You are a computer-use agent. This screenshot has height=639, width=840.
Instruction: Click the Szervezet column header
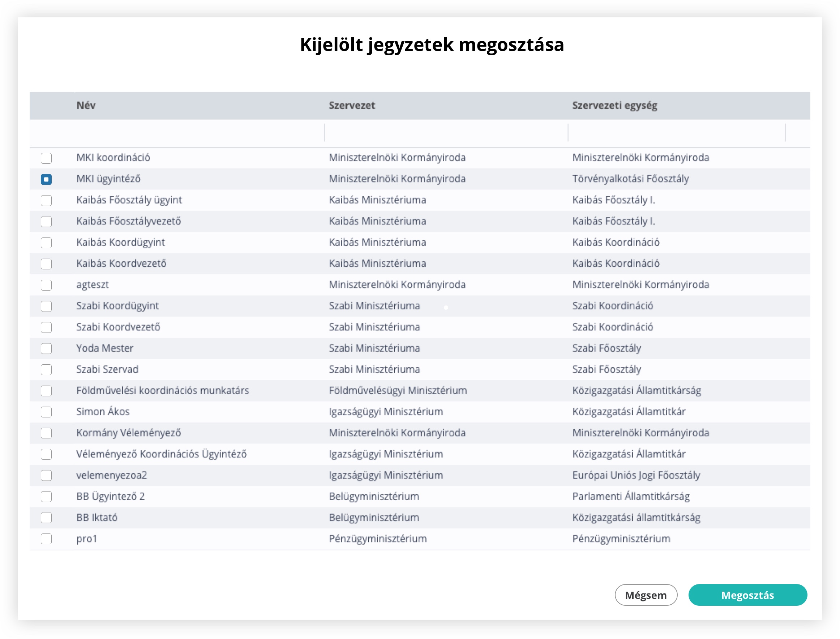pos(352,106)
